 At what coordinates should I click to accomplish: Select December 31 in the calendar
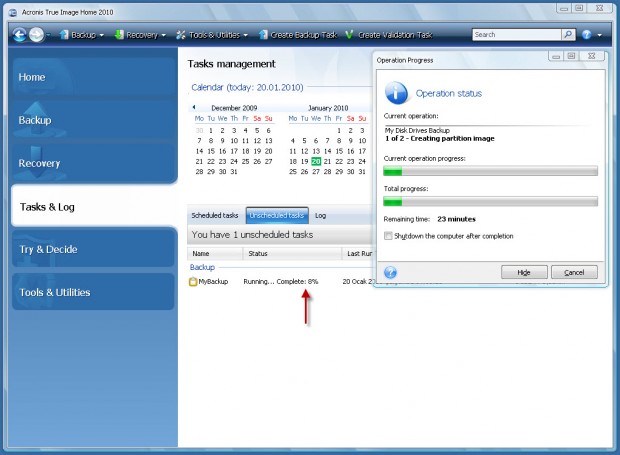[x=234, y=172]
